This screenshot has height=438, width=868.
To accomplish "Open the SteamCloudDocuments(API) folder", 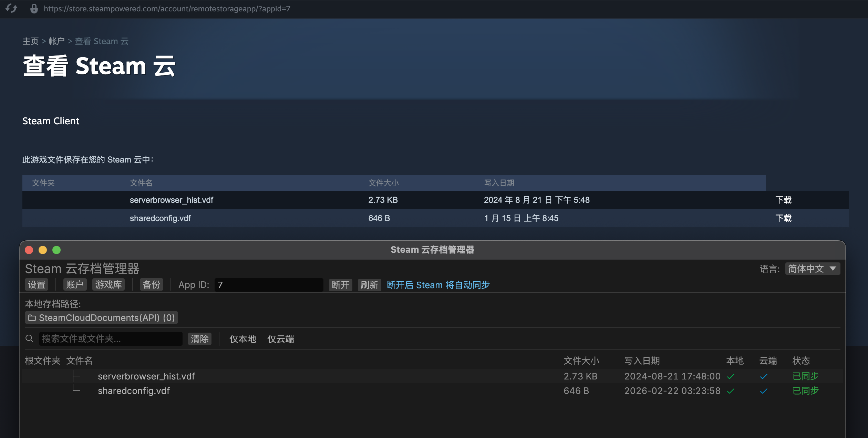I will 101,317.
